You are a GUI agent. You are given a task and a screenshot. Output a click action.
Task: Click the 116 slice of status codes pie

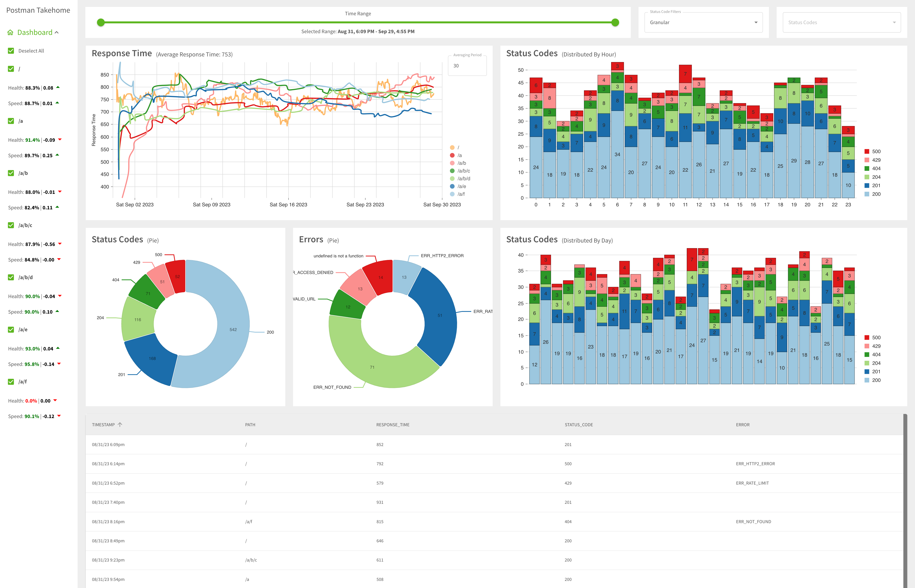tap(138, 320)
